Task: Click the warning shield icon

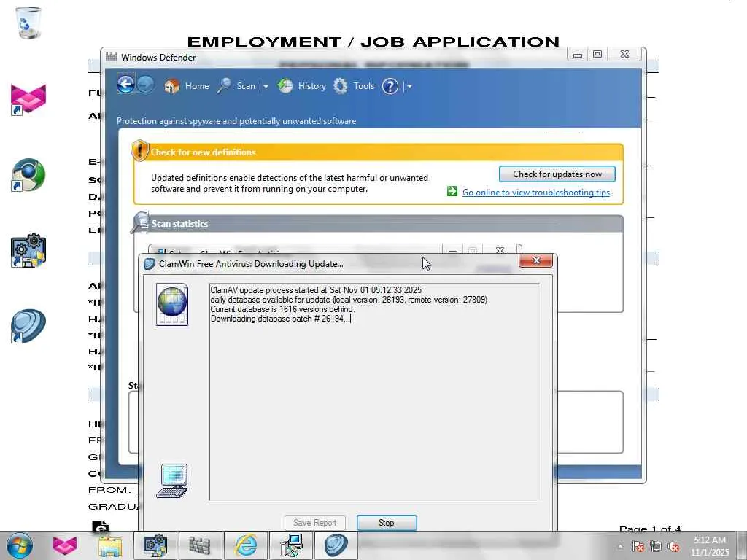Action: click(x=139, y=150)
